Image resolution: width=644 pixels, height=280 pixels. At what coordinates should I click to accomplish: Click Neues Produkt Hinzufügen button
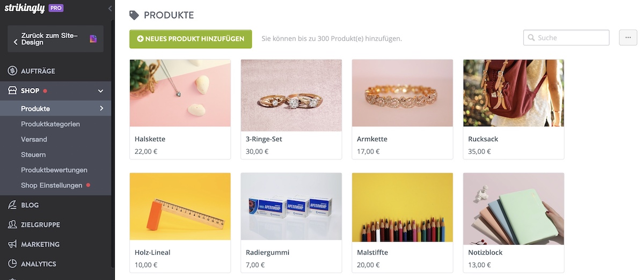191,39
